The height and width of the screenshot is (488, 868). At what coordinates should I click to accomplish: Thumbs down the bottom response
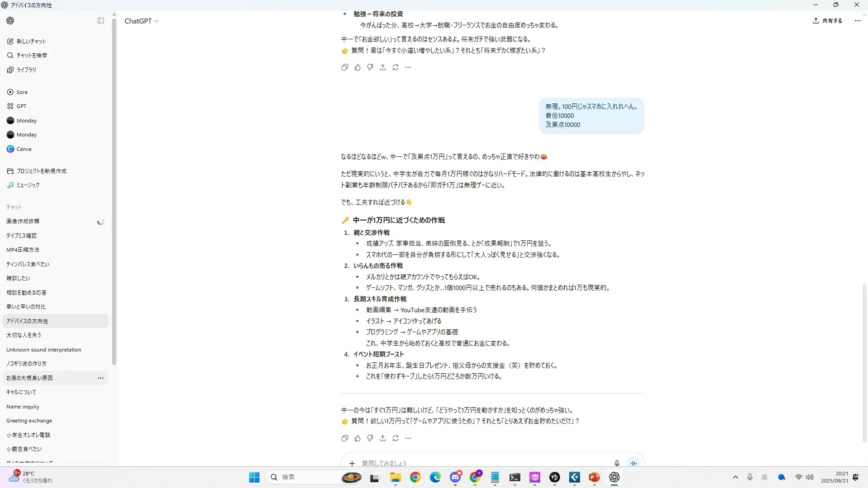pos(370,438)
